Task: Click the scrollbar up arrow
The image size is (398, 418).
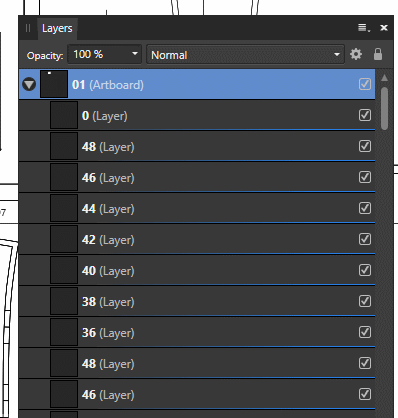Action: click(384, 78)
